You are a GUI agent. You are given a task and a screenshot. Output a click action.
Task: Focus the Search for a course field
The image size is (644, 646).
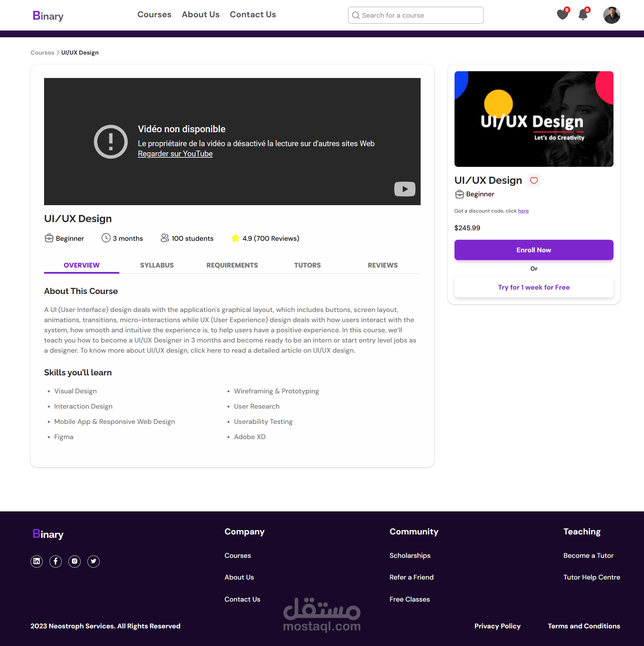416,15
